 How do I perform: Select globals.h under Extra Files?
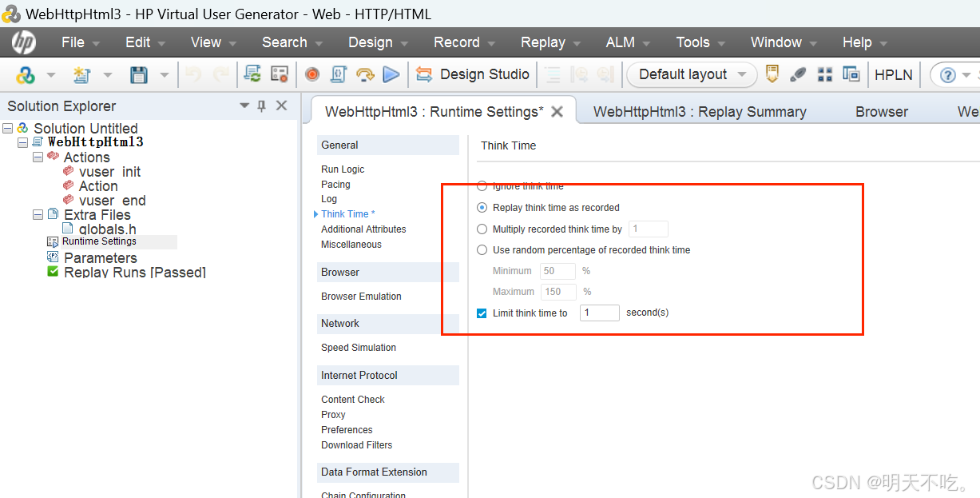(x=107, y=229)
